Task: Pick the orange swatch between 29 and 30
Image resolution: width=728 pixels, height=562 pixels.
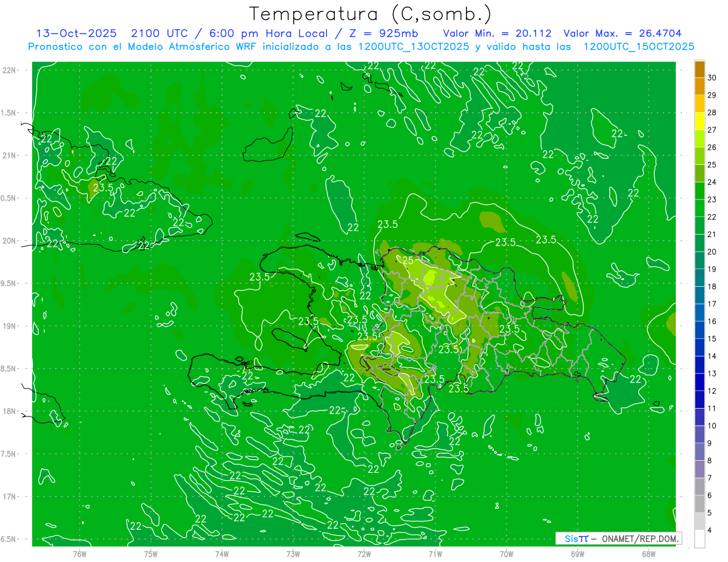Action: [699, 86]
